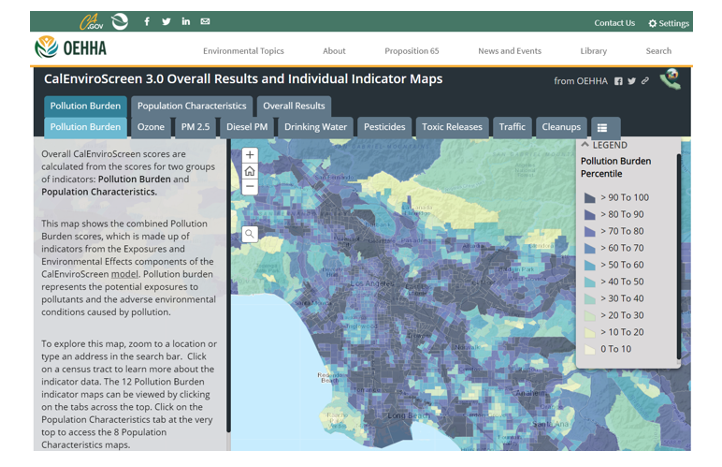Open the map address search tool
722x467 pixels.
250,233
